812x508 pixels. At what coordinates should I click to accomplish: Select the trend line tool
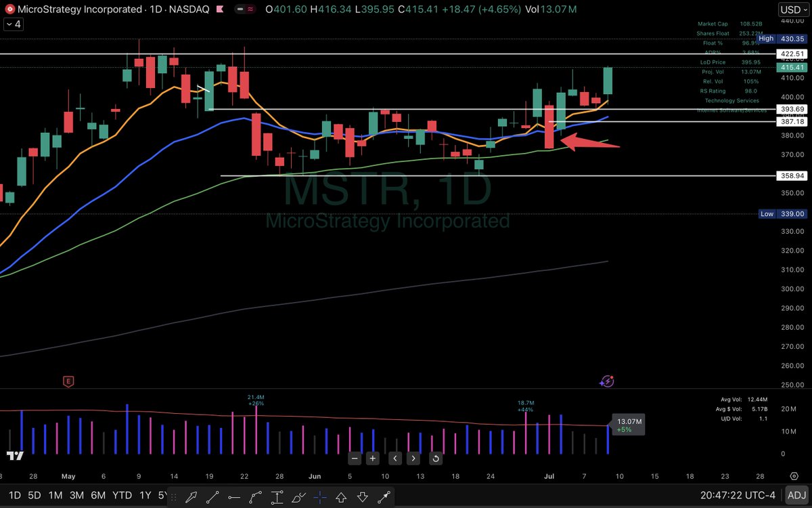(213, 496)
